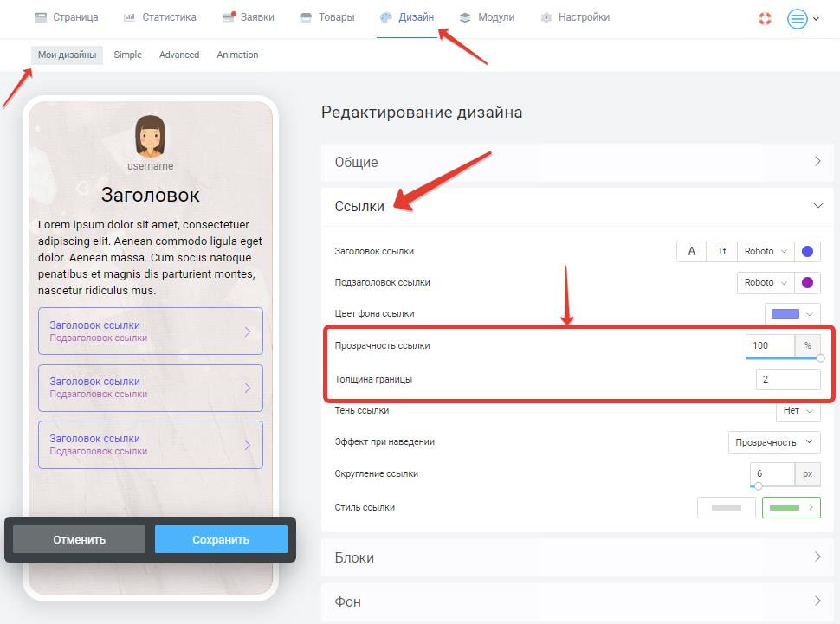Click the Редактирование дизайна heading
The width and height of the screenshot is (840, 624).
pos(422,113)
